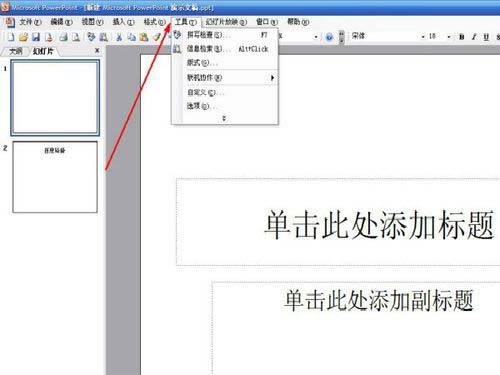The width and height of the screenshot is (500, 375).
Task: Click the subtitle placeholder 单击此处添加副标题
Action: 379,301
